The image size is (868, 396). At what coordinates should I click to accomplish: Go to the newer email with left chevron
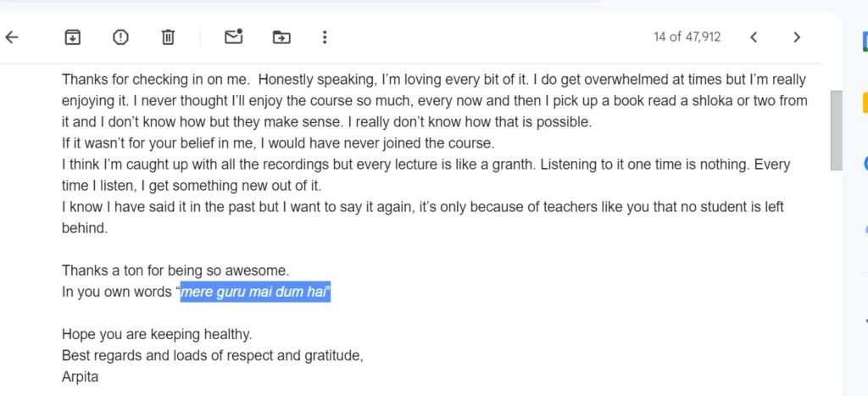[754, 37]
